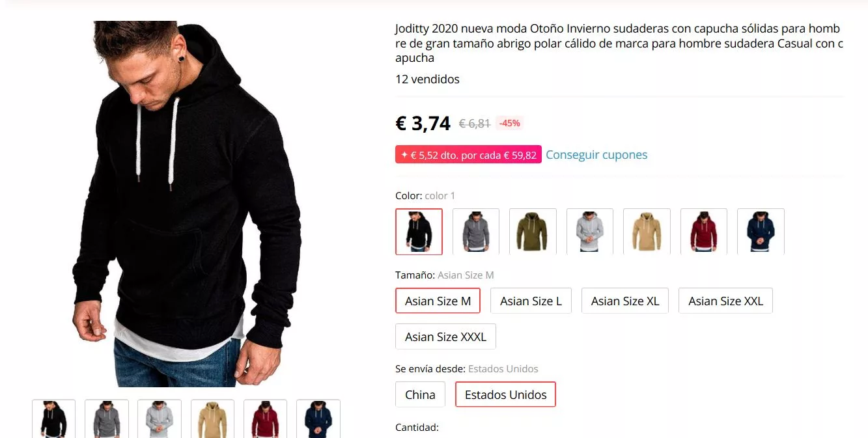The width and height of the screenshot is (868, 438).
Task: Select Asian Size XXL
Action: pos(725,301)
